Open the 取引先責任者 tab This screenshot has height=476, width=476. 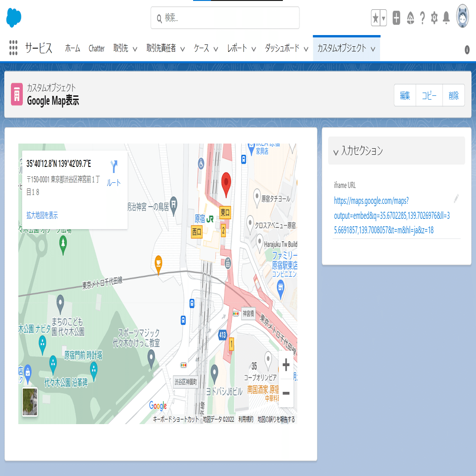(161, 48)
